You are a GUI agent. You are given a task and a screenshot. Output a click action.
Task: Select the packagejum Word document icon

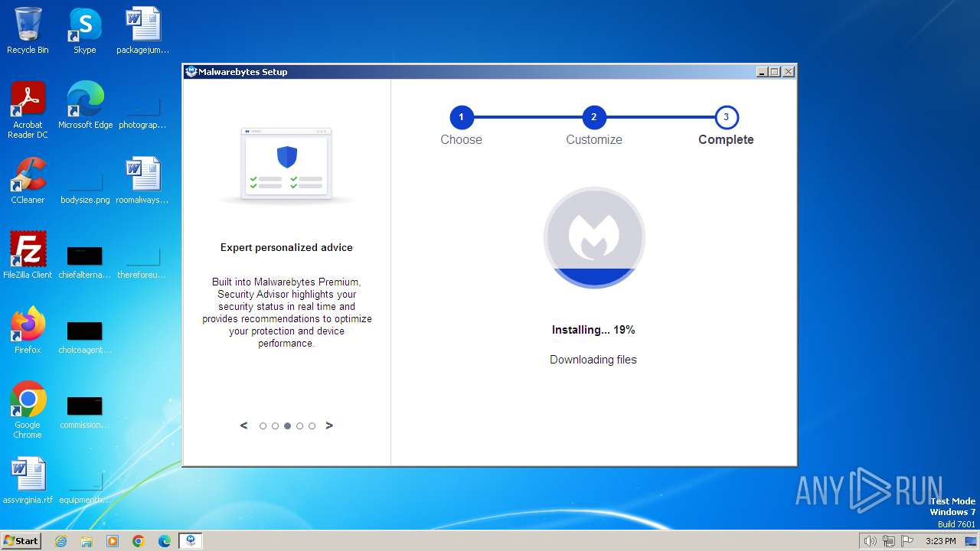pos(142,31)
